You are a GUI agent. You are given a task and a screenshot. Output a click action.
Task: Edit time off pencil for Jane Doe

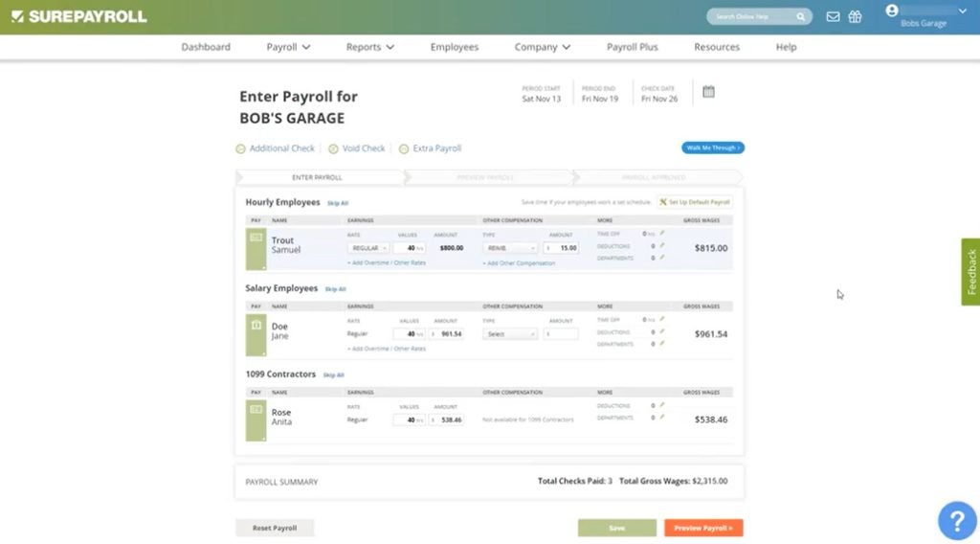click(662, 320)
